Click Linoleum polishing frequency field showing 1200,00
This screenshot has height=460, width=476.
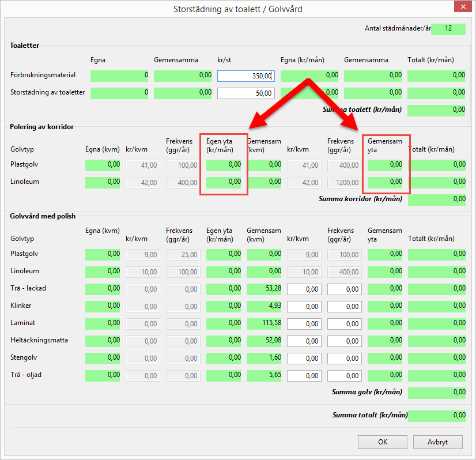[344, 182]
